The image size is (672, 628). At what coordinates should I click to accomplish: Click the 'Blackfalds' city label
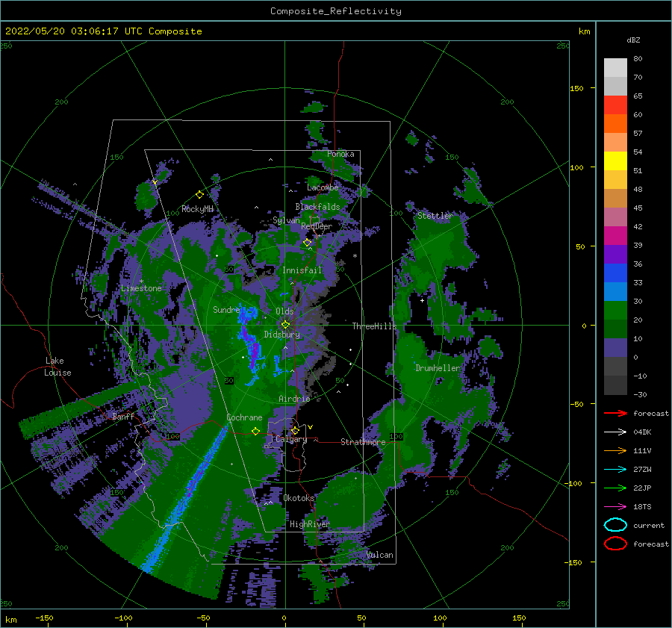pos(317,207)
